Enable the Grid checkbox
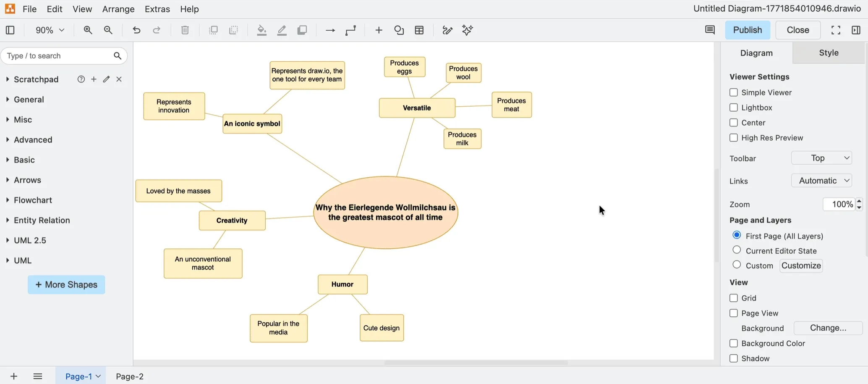Image resolution: width=868 pixels, height=384 pixels. tap(734, 298)
